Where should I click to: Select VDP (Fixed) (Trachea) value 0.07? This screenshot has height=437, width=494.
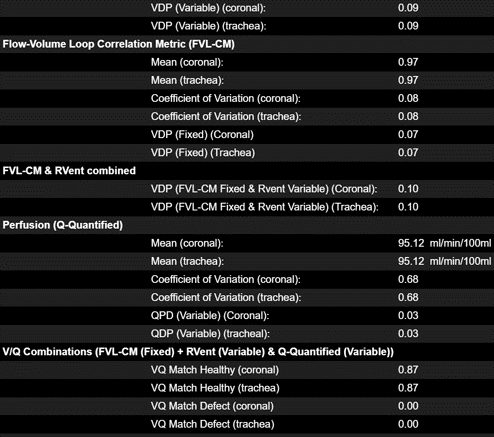pyautogui.click(x=408, y=153)
